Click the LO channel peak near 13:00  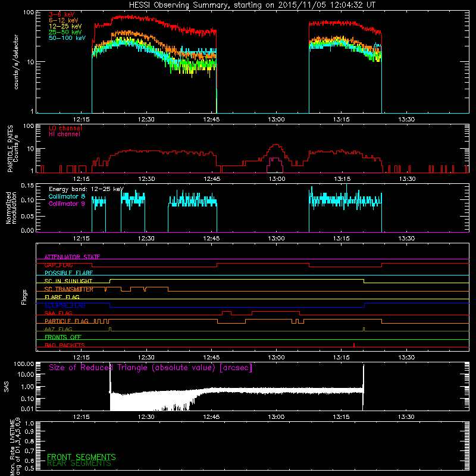tap(276, 145)
